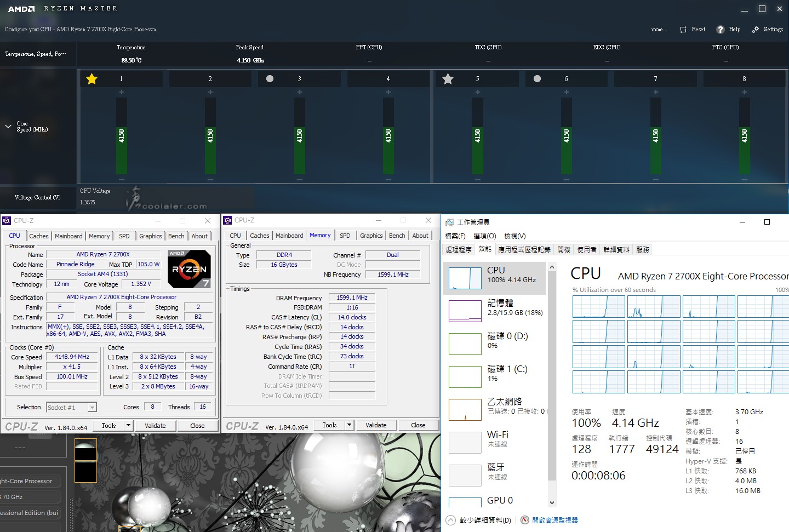
Task: Open Ryzen Master Settings gear
Action: point(756,30)
